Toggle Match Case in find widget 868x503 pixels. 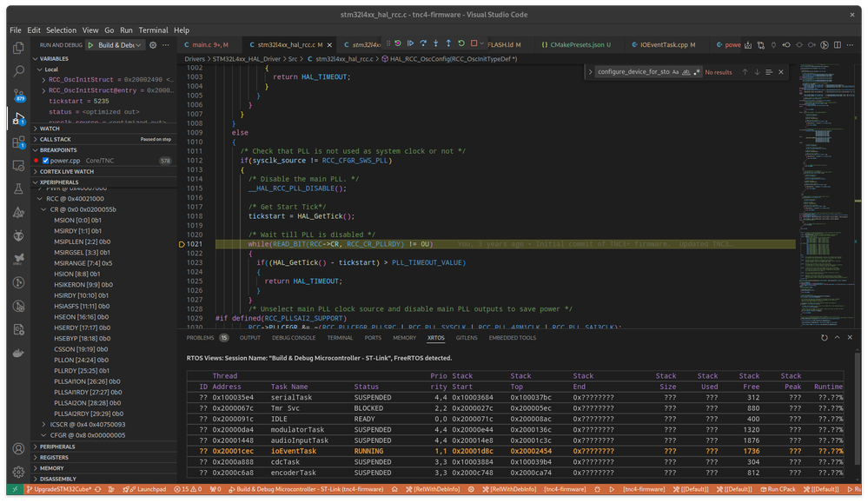(675, 72)
